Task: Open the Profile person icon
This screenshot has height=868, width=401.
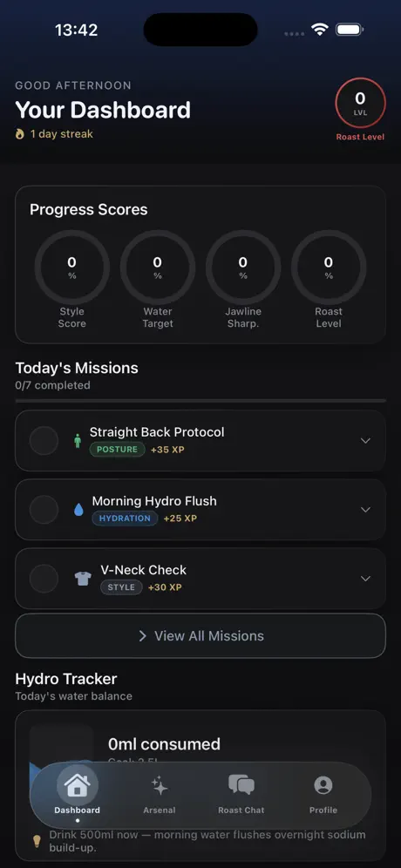Action: click(x=323, y=785)
